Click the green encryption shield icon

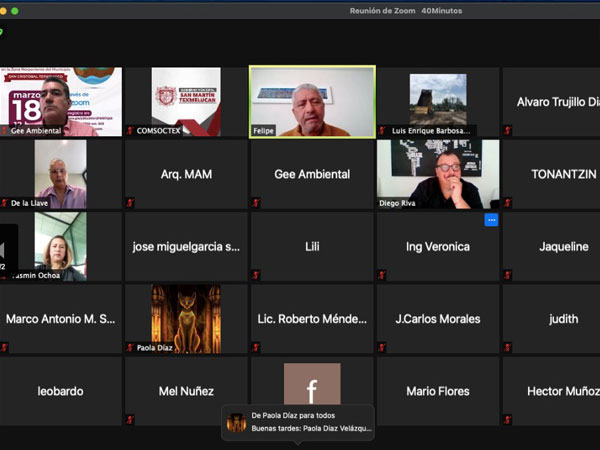coord(2,31)
